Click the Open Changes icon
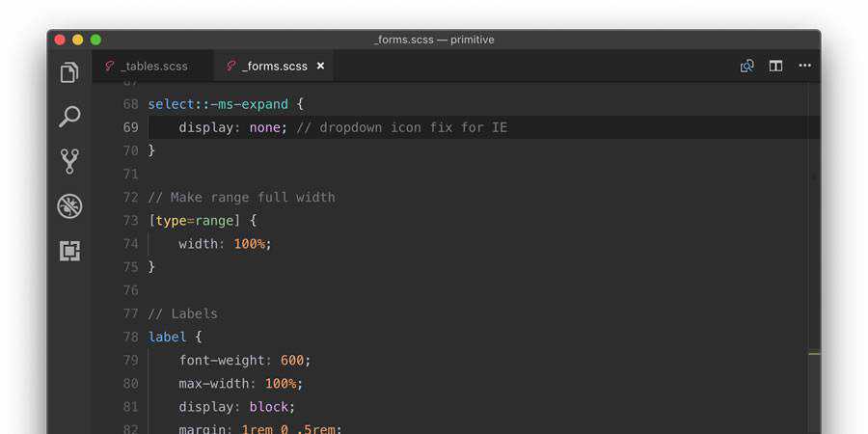This screenshot has height=434, width=868. (746, 66)
